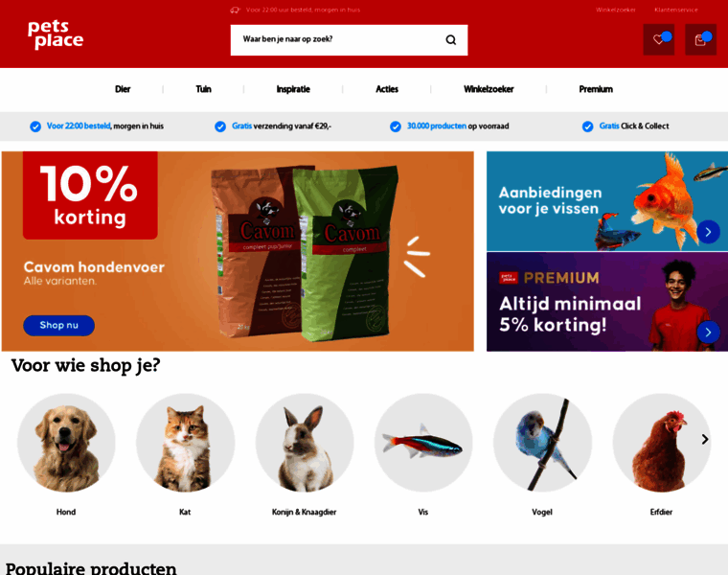The image size is (728, 575).
Task: Click the magnifying glass search icon
Action: coord(450,40)
